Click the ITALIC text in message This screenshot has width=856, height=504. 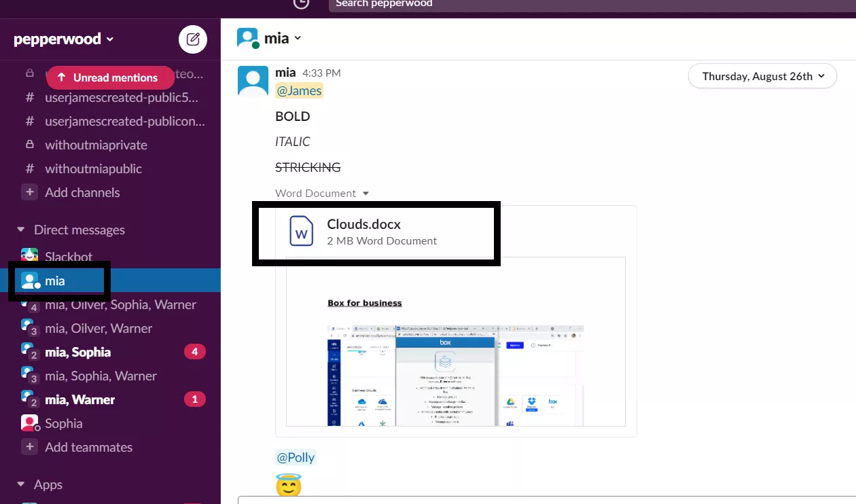coord(293,141)
